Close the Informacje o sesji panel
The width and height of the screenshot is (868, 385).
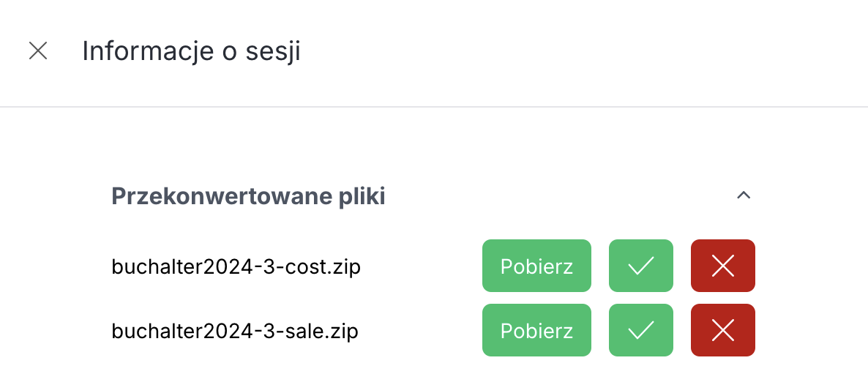(x=38, y=51)
